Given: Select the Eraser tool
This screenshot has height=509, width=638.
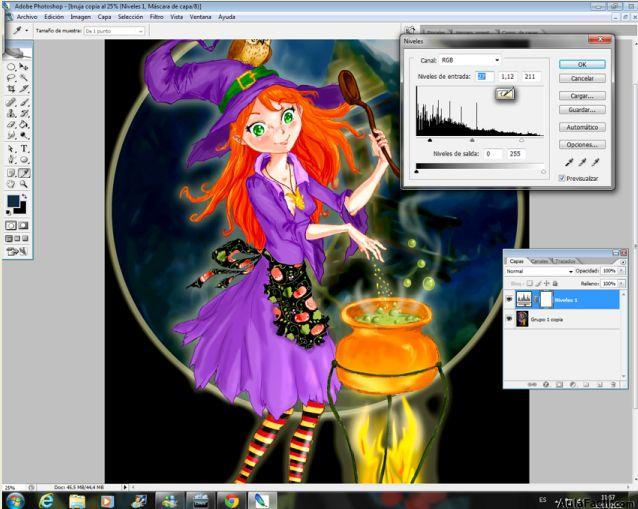Looking at the screenshot, I should 11,124.
